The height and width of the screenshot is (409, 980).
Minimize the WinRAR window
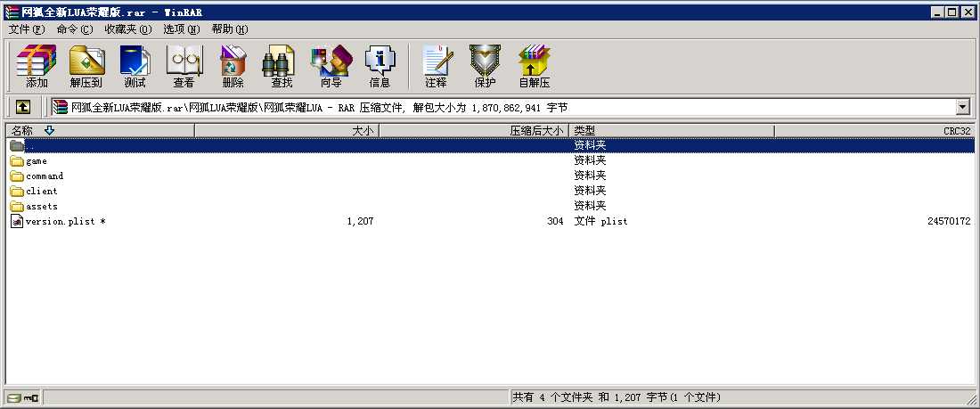[937, 12]
